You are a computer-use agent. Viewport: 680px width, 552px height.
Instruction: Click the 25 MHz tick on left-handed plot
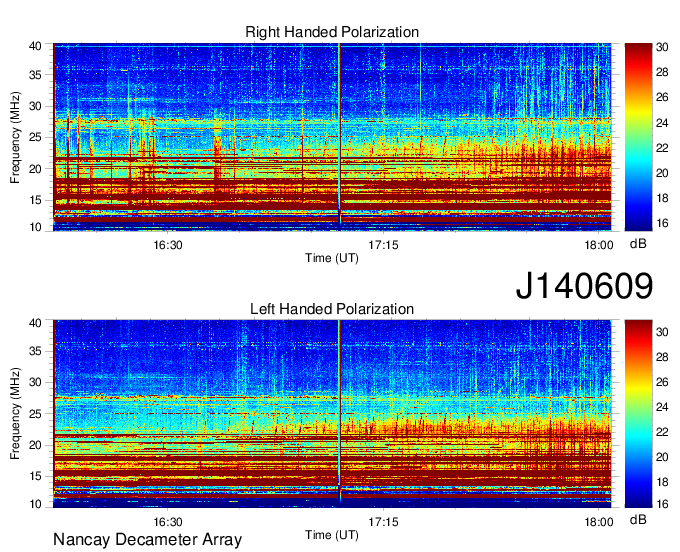[x=36, y=414]
